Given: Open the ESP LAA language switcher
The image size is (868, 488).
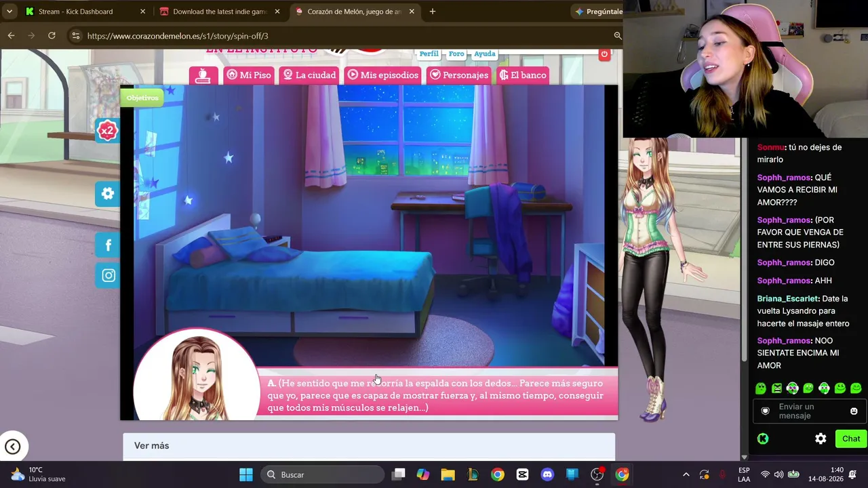Looking at the screenshot, I should tap(744, 474).
